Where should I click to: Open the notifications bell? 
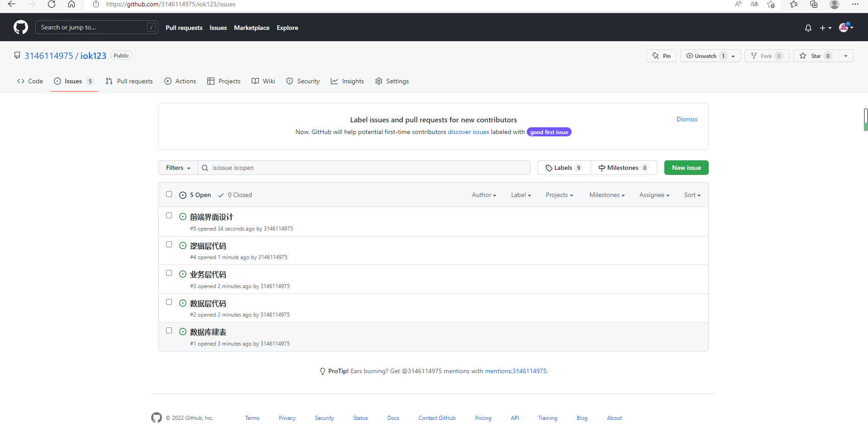[808, 28]
